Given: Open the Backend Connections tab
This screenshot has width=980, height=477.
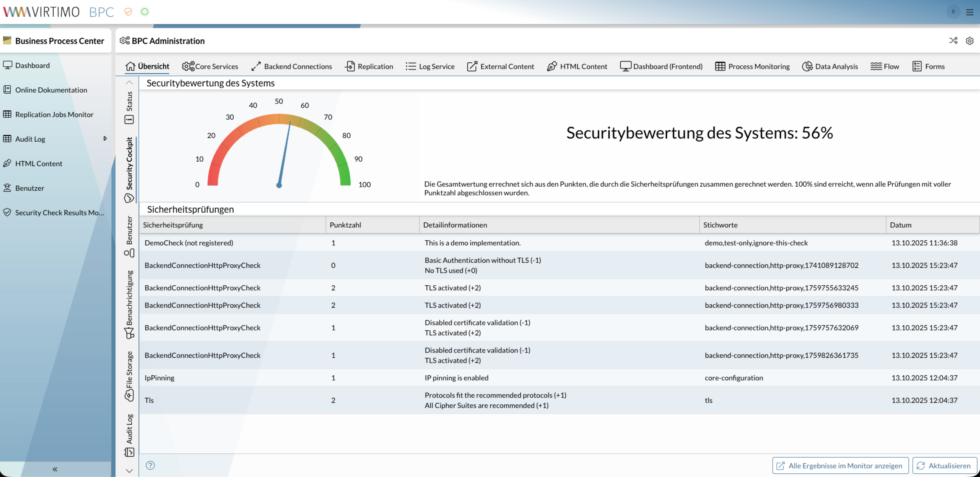Looking at the screenshot, I should tap(291, 66).
